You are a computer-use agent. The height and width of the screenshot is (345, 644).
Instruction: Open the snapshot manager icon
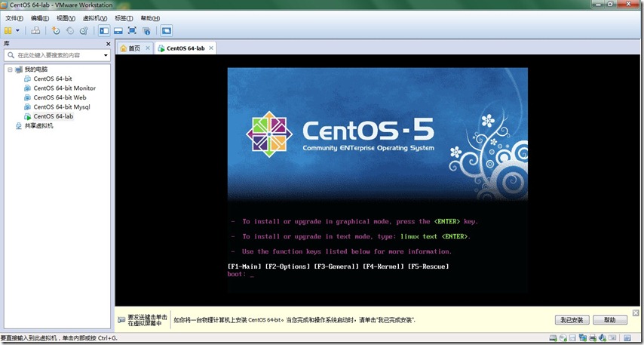click(84, 30)
